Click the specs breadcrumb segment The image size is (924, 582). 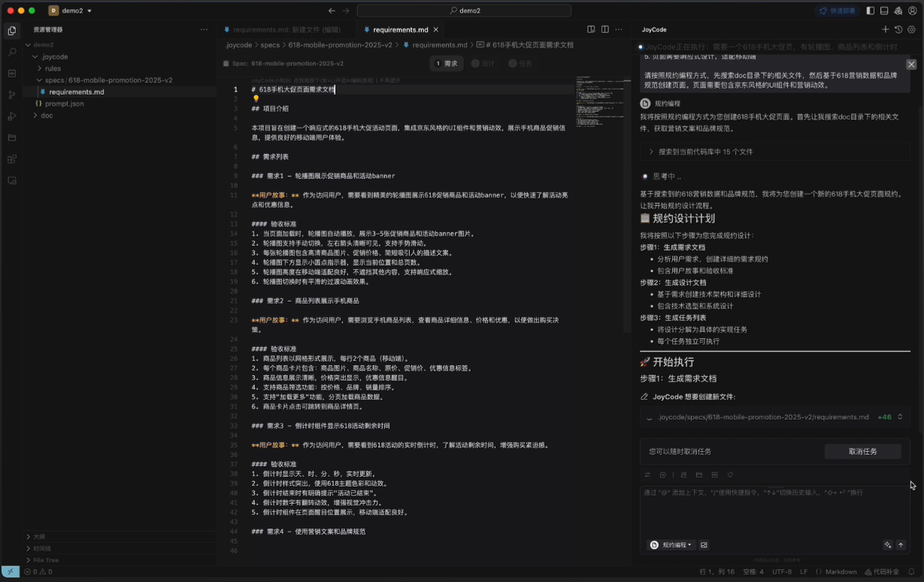(x=270, y=45)
